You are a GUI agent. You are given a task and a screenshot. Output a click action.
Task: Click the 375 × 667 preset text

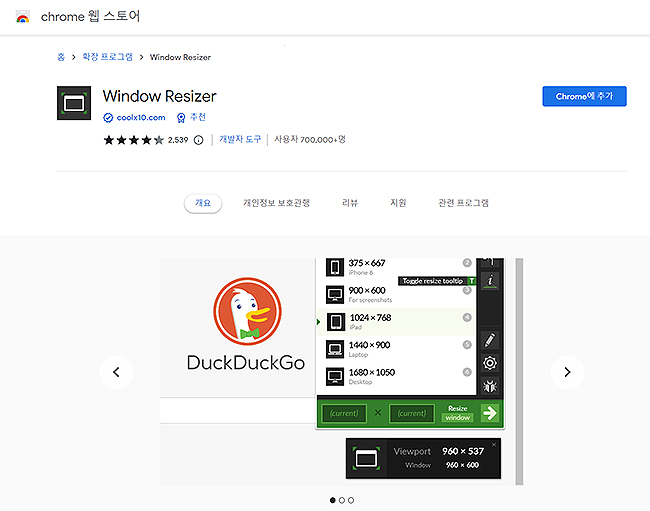coord(366,263)
